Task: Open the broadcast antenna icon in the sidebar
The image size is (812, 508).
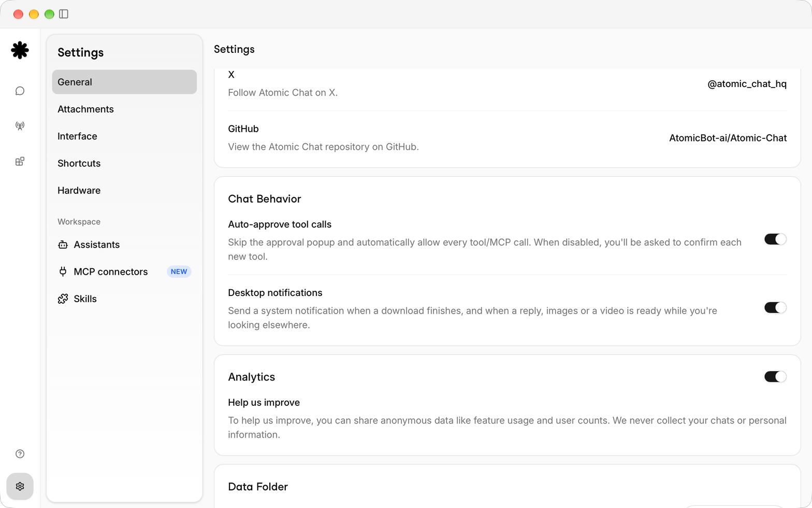Action: (x=20, y=126)
